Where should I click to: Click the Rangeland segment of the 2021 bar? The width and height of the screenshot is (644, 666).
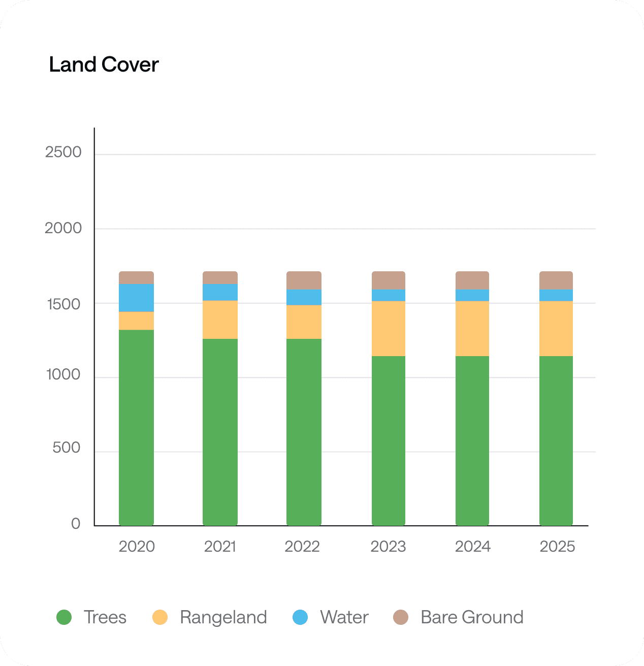coord(220,320)
